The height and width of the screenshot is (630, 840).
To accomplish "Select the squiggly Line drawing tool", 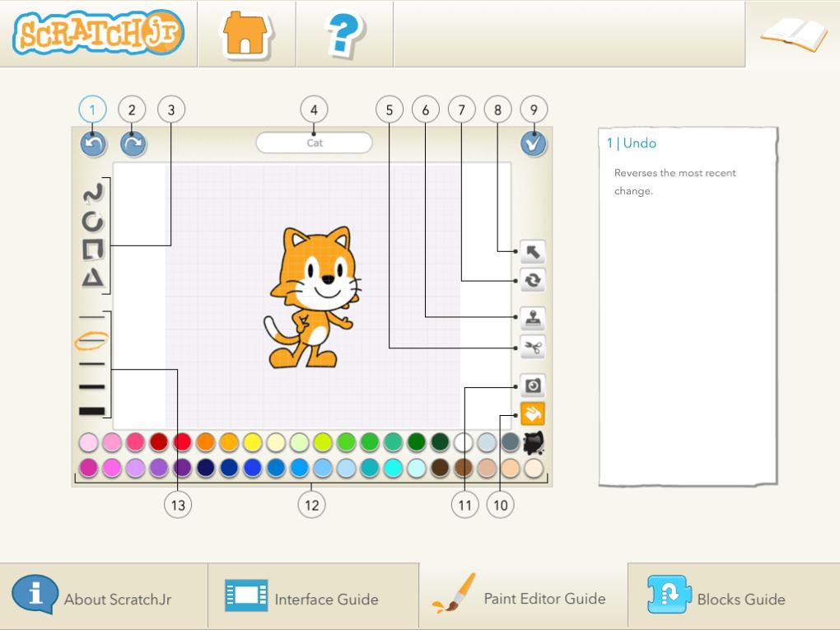I will pyautogui.click(x=93, y=194).
